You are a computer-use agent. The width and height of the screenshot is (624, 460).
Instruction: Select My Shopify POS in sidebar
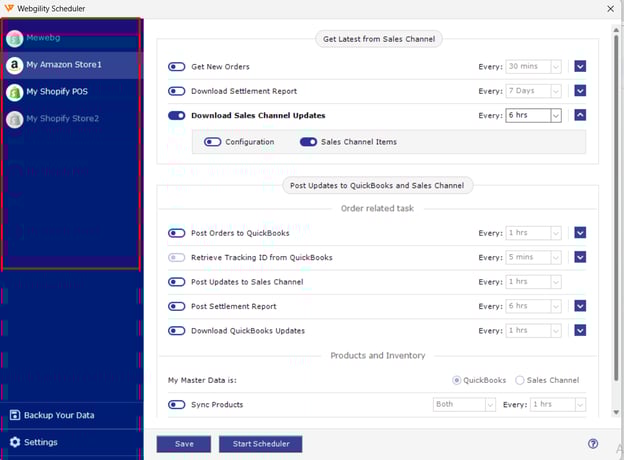(x=72, y=92)
